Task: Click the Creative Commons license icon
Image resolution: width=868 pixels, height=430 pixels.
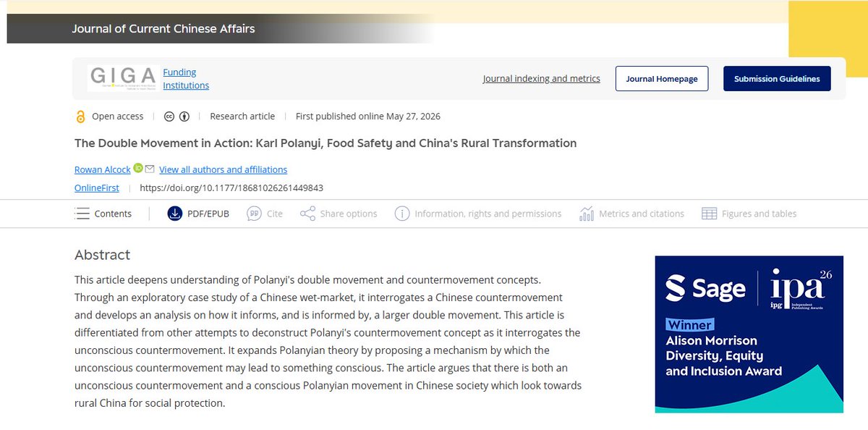Action: 169,117
